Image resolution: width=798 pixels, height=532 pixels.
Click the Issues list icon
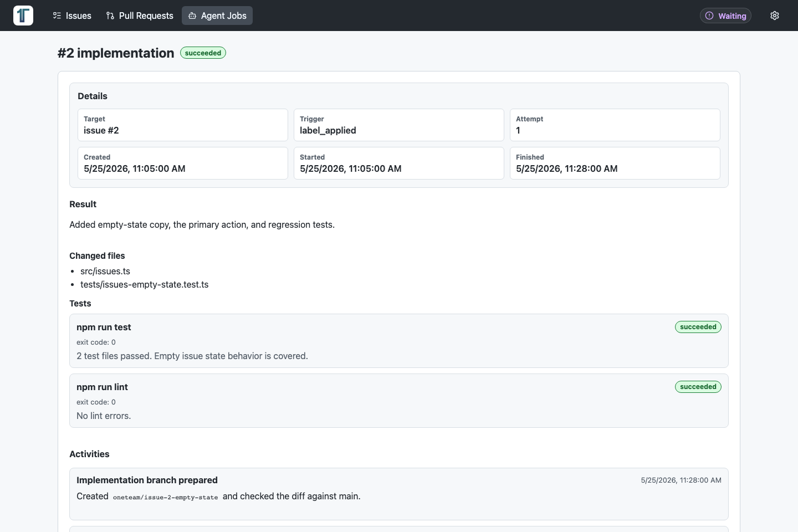point(57,16)
